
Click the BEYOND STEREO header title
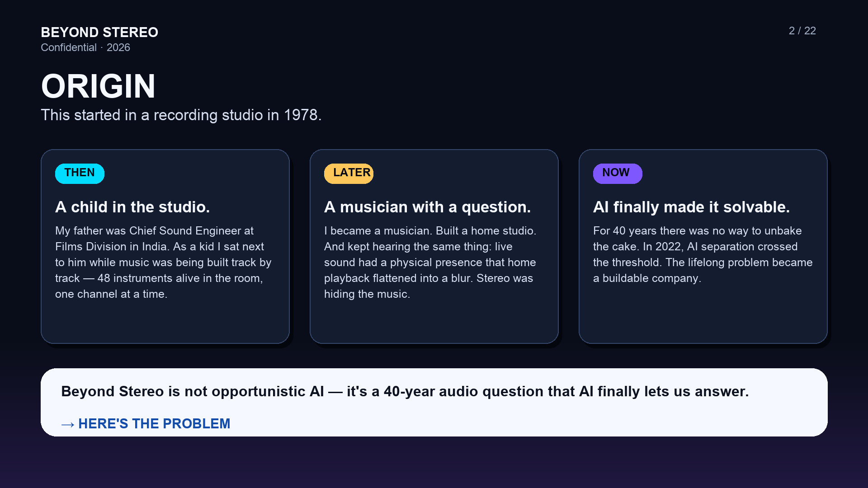99,33
